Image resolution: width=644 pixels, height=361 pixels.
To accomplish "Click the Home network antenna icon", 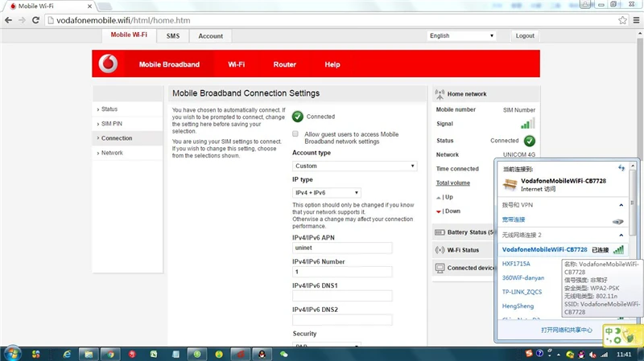I will [440, 94].
